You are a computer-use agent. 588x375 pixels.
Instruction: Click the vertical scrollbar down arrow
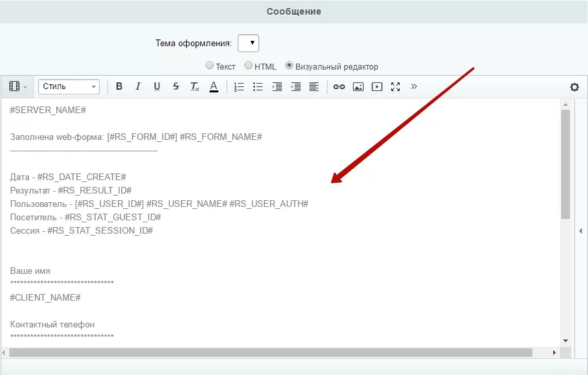[565, 341]
